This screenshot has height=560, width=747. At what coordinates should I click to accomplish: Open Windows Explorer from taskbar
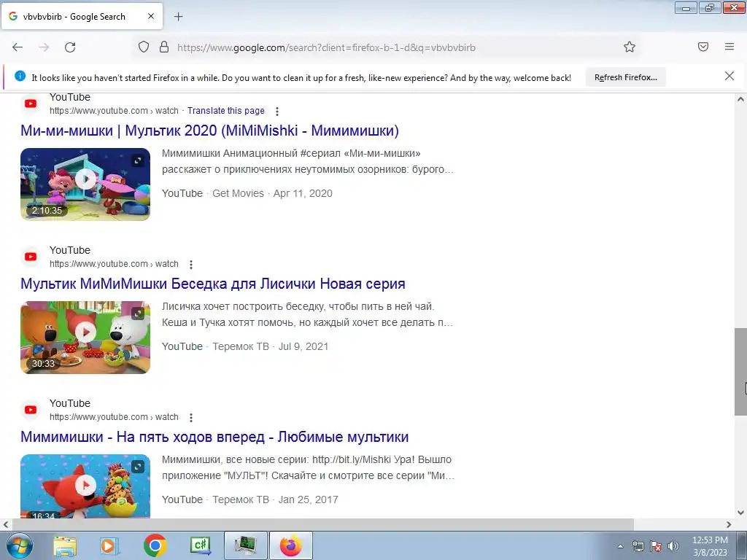tap(65, 545)
